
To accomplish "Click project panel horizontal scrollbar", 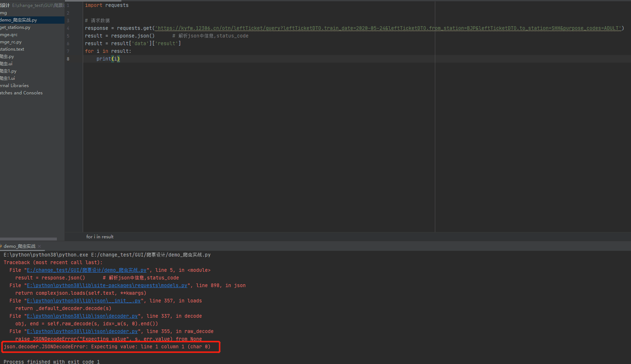I will point(28,239).
